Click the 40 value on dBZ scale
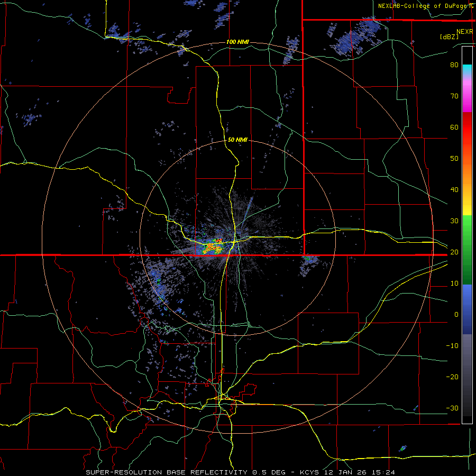This screenshot has width=476, height=476. point(454,190)
